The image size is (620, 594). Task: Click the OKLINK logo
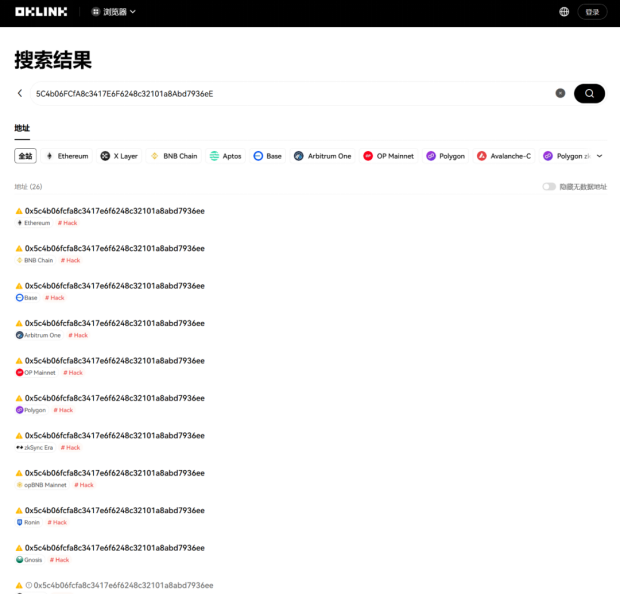pos(41,12)
